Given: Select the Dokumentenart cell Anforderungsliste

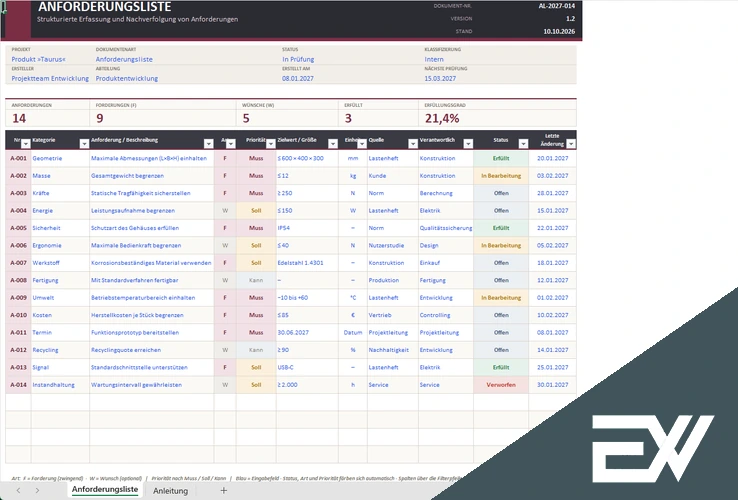Looking at the screenshot, I should pos(124,59).
